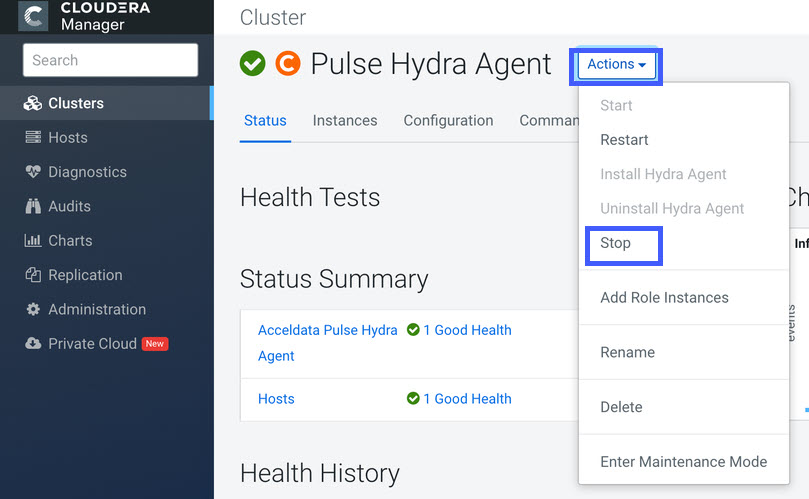Click the Charts bar graph icon

tap(33, 240)
